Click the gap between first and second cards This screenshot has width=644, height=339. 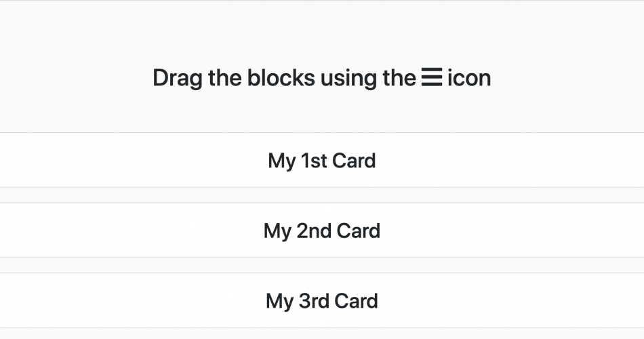[x=322, y=195]
